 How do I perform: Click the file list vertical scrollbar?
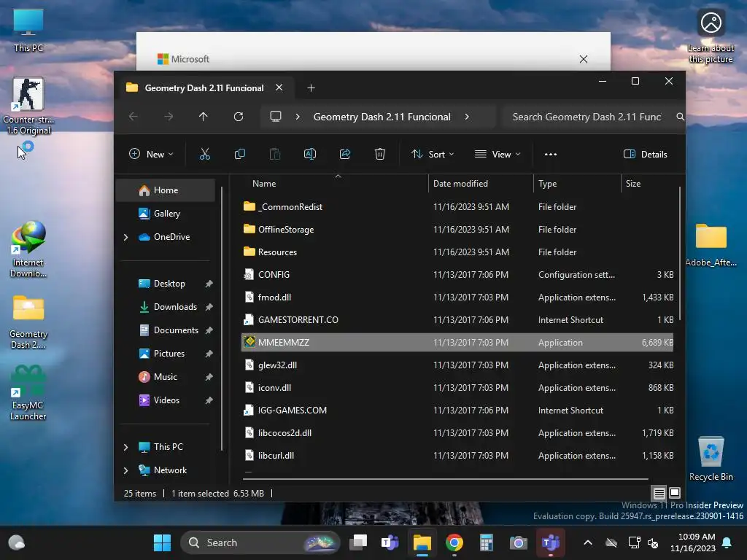680,254
